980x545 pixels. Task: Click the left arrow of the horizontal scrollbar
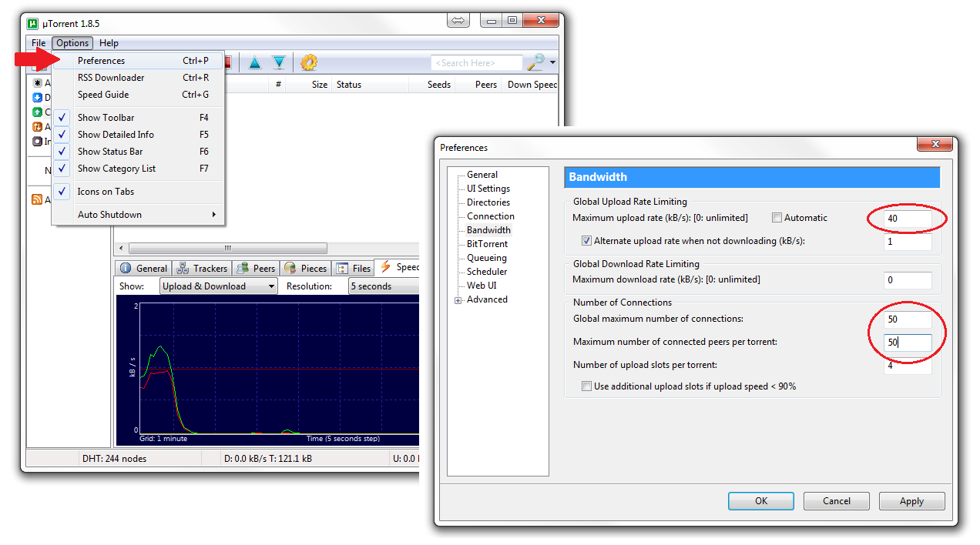120,249
